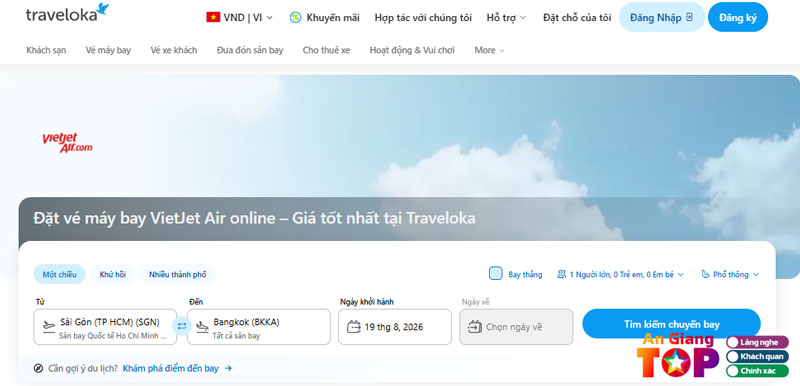Expand the More navigation menu

tap(489, 50)
